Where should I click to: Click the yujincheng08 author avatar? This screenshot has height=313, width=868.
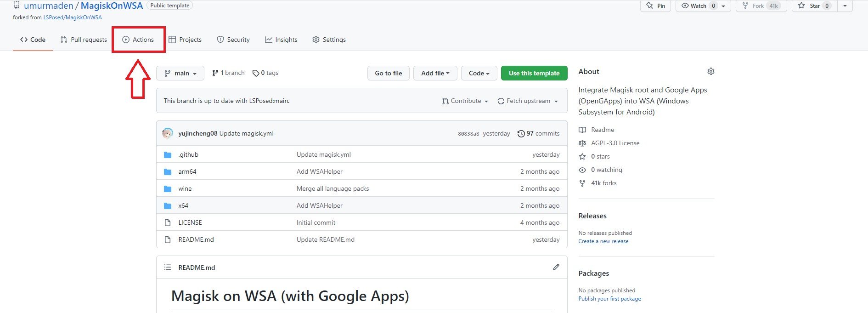pos(168,133)
